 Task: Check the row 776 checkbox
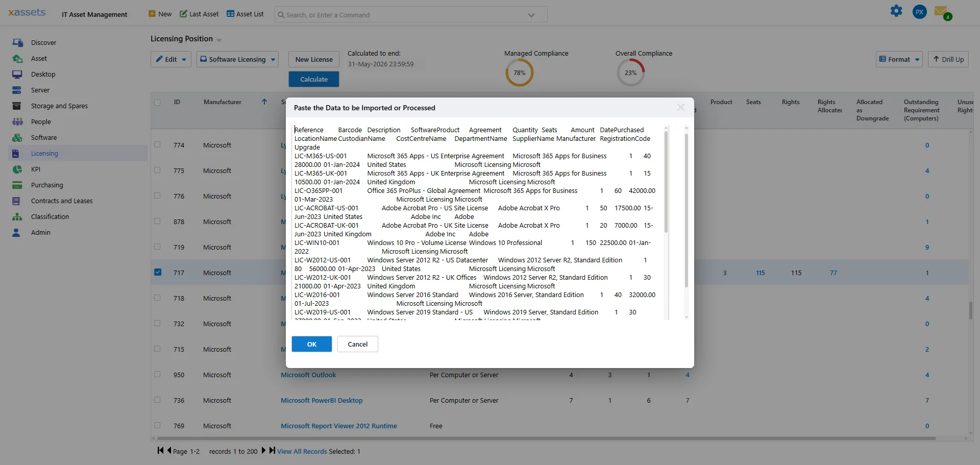pyautogui.click(x=157, y=196)
